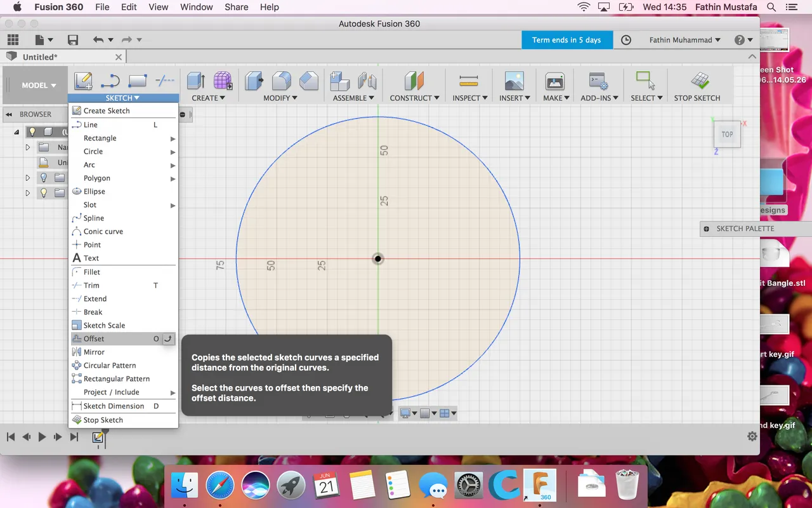Image resolution: width=812 pixels, height=508 pixels.
Task: Click the 3D Print icon in Make
Action: point(555,81)
